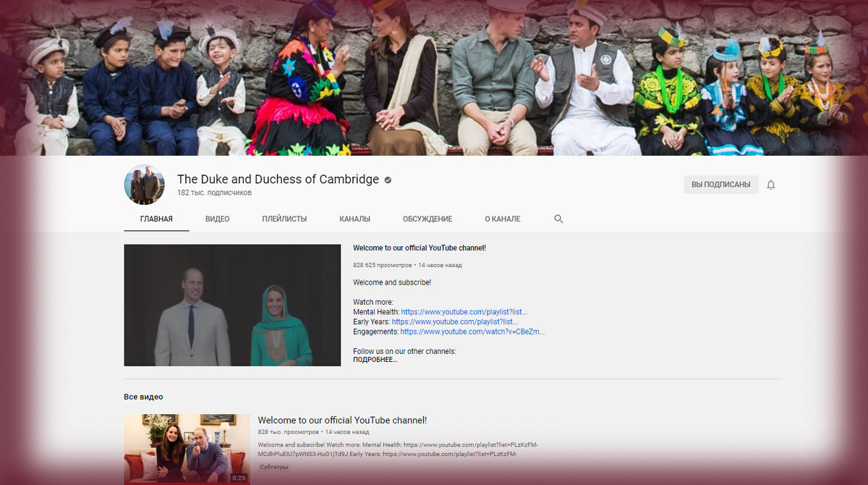Click the 828 тыс. просмотров text in the list

tap(289, 432)
